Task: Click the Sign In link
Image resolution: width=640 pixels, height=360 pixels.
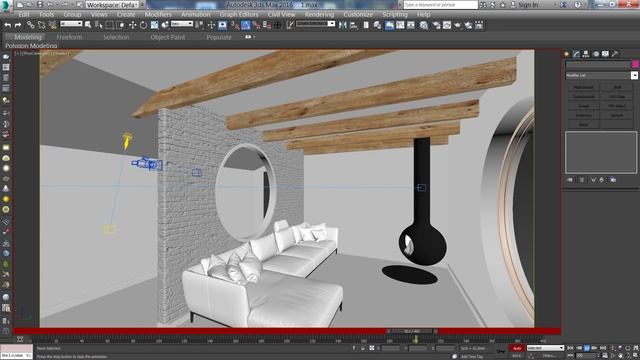Action: point(528,5)
